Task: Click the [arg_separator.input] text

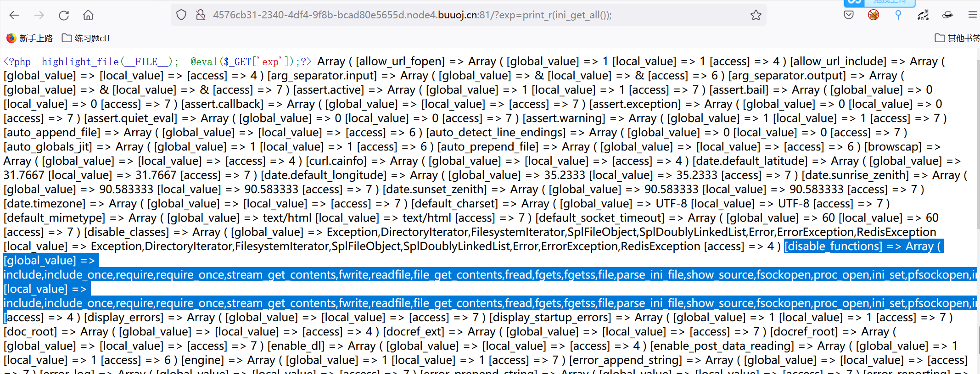Action: click(322, 76)
